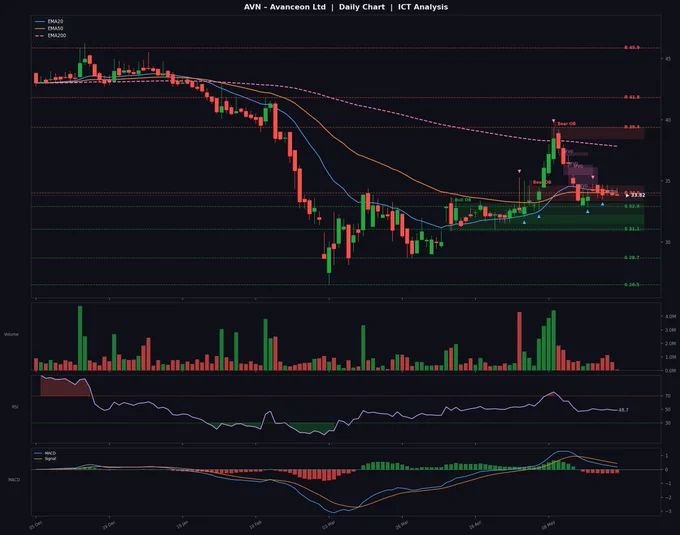
Task: Click the price axis tick 45
Action: point(668,59)
